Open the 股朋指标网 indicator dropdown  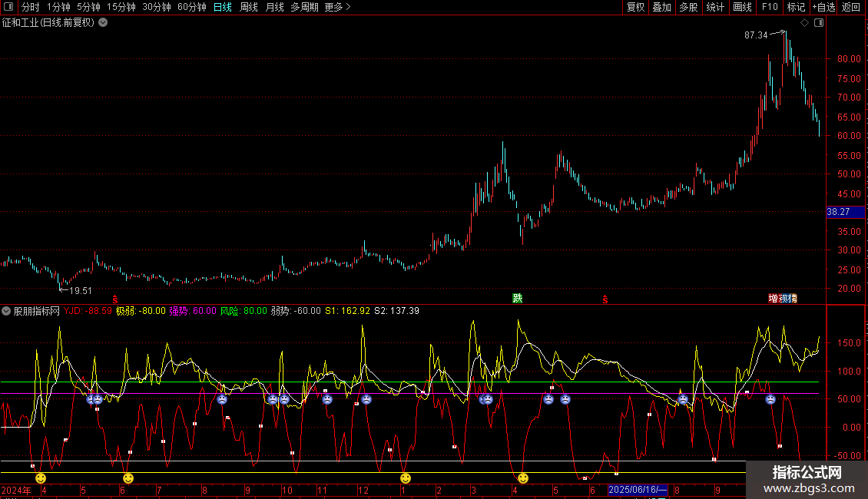[6, 311]
